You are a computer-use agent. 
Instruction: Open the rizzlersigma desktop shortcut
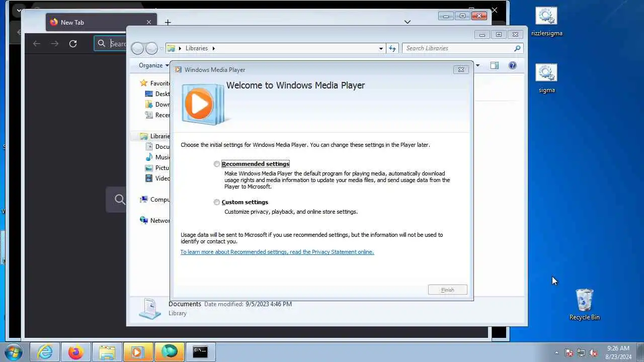click(546, 22)
